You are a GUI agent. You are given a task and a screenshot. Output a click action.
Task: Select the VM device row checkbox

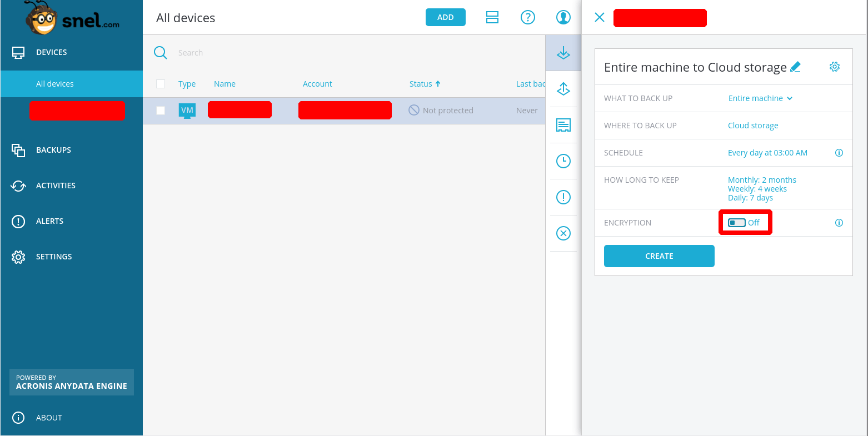coord(161,111)
